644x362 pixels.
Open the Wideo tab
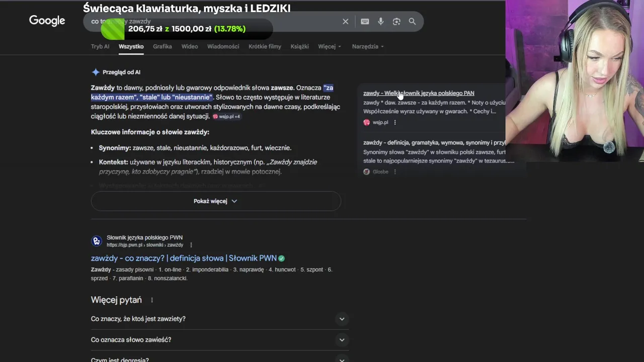pos(190,46)
